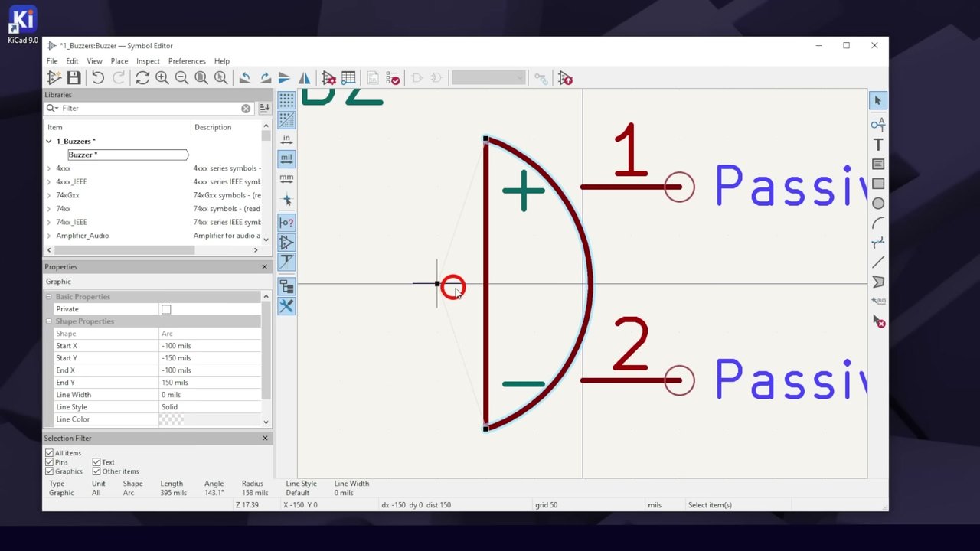Toggle the Text selection filter checkbox
Image resolution: width=980 pixels, height=551 pixels.
[96, 462]
